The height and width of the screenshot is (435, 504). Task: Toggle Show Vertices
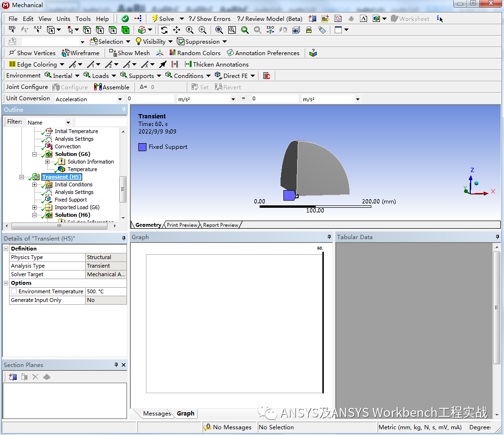point(32,53)
